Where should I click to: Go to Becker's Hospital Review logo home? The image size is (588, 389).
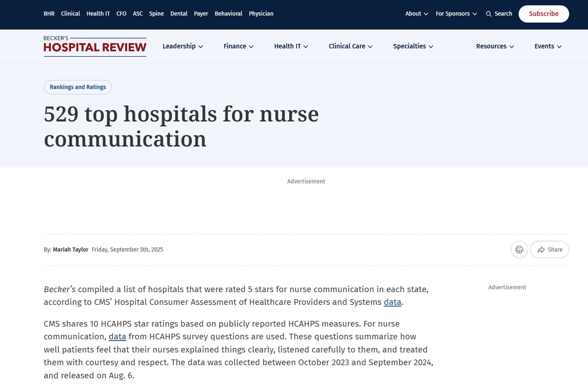pyautogui.click(x=95, y=46)
